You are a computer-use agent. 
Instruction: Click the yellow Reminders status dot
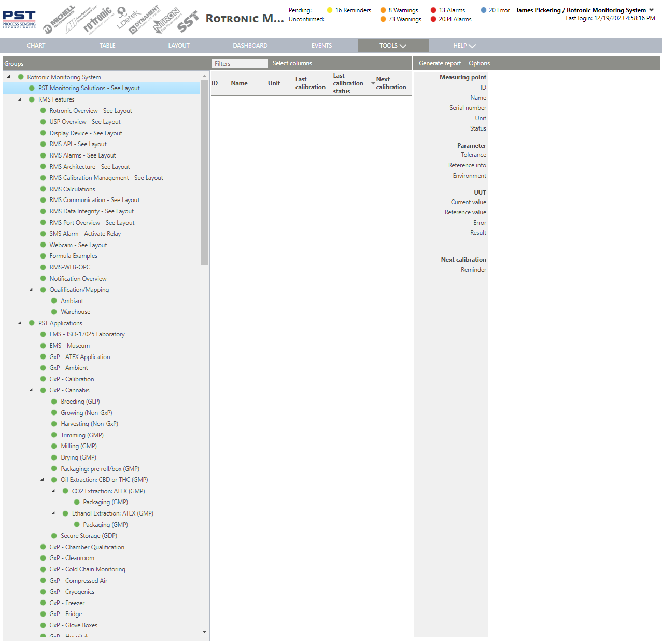point(330,10)
